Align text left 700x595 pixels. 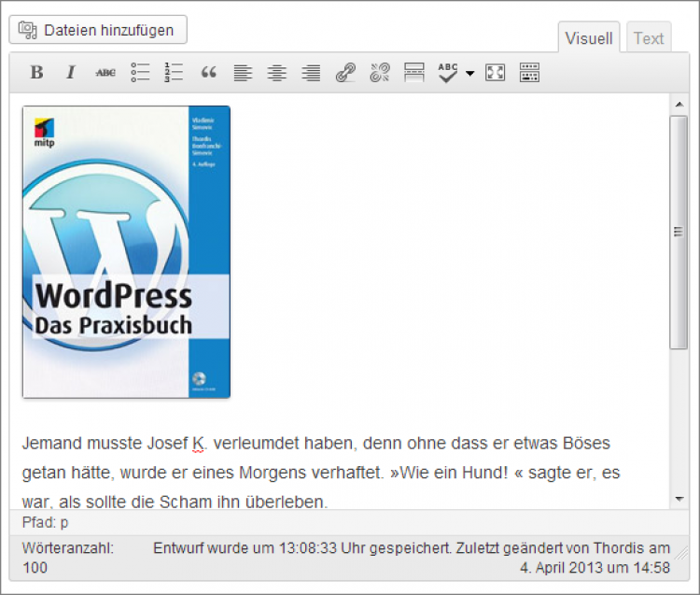(x=243, y=73)
